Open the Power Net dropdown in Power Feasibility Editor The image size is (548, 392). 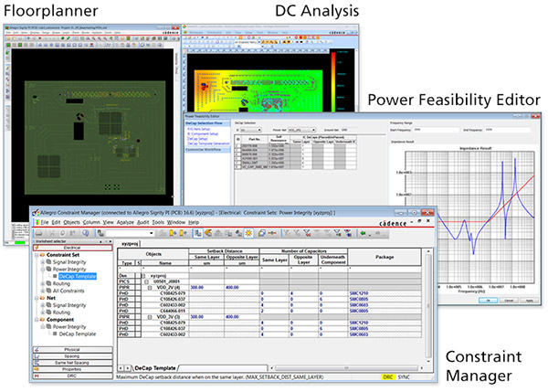point(313,130)
